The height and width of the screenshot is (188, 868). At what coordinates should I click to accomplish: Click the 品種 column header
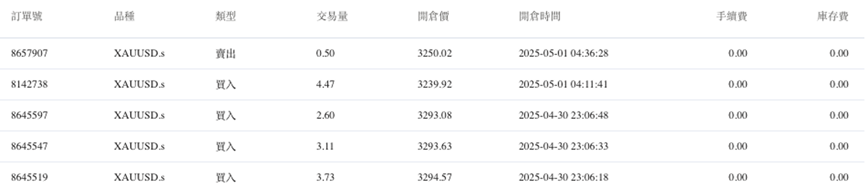coord(124,16)
